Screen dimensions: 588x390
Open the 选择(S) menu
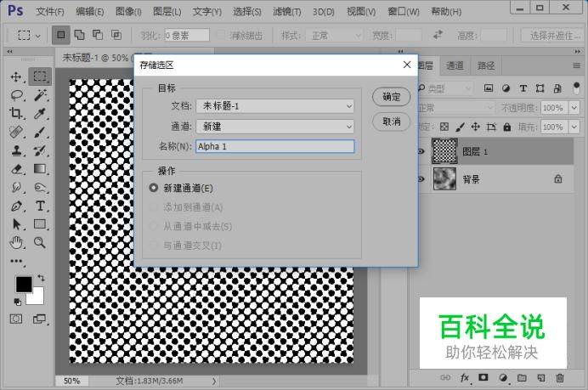(246, 12)
